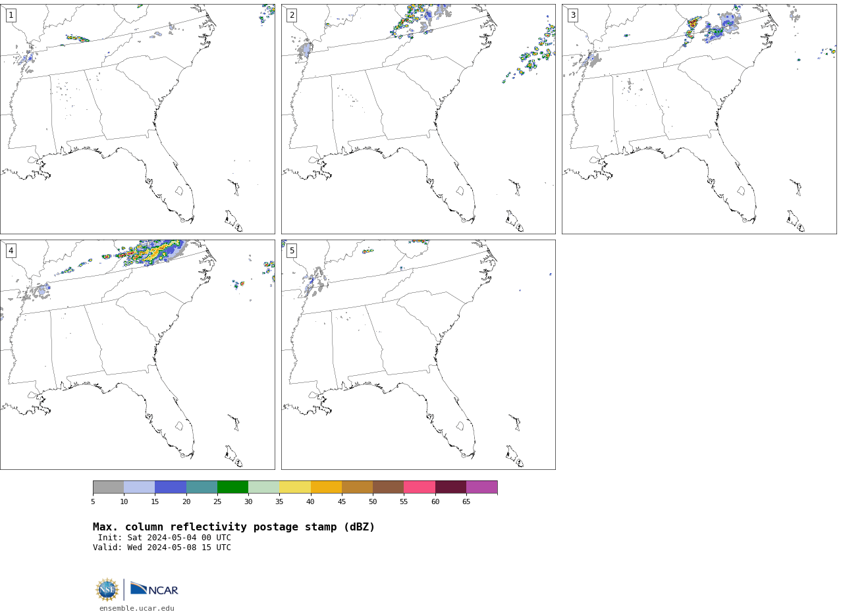This screenshot has width=843, height=616.
Task: Click the member number 4 label box
Action: [x=11, y=251]
